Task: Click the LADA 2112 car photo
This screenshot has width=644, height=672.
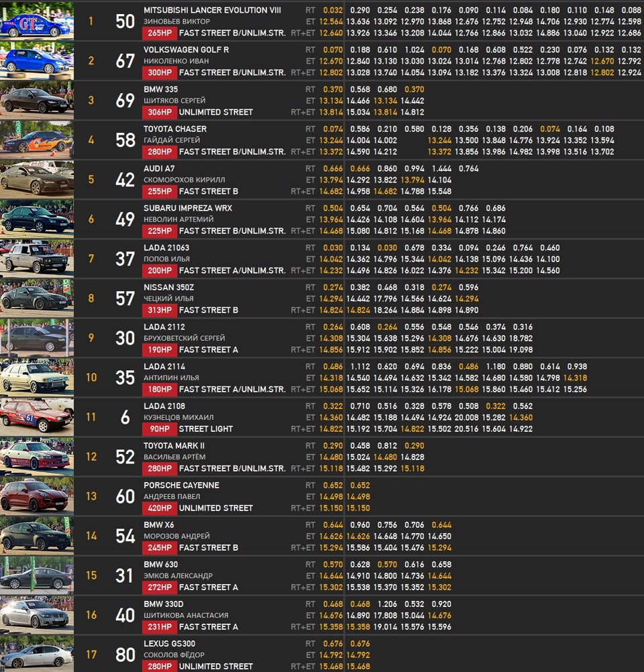Action: pos(37,338)
